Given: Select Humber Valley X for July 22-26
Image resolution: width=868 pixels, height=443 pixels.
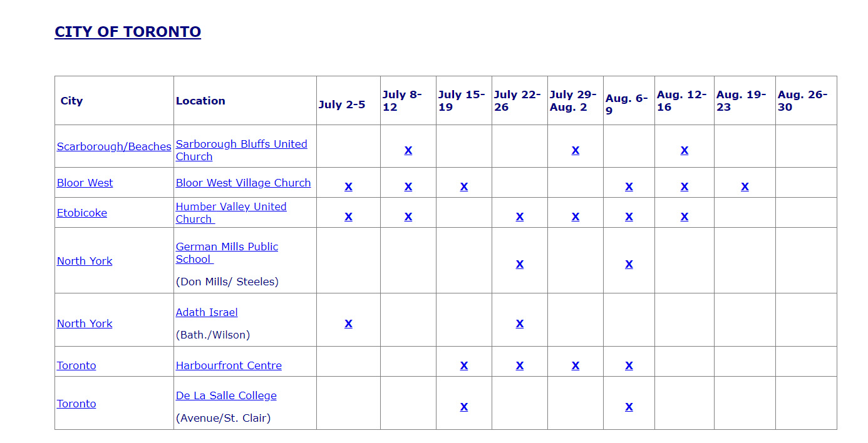Looking at the screenshot, I should coord(520,216).
